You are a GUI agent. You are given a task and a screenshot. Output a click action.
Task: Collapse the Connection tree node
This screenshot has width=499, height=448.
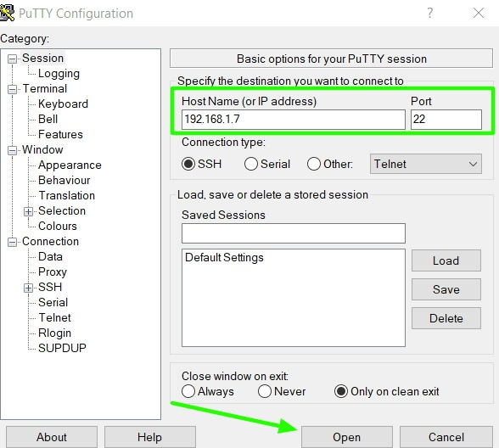tap(12, 242)
